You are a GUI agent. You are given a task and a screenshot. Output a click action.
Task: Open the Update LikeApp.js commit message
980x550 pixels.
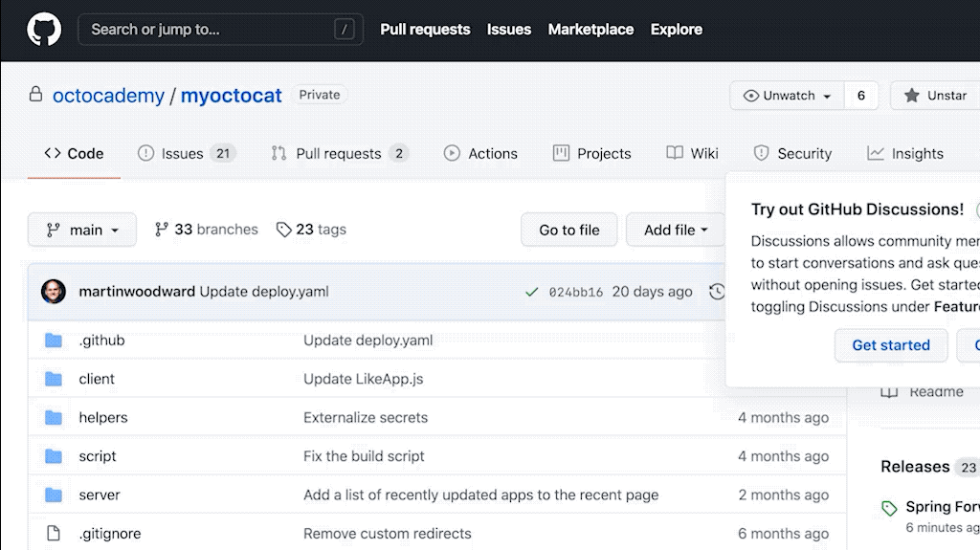[363, 379]
